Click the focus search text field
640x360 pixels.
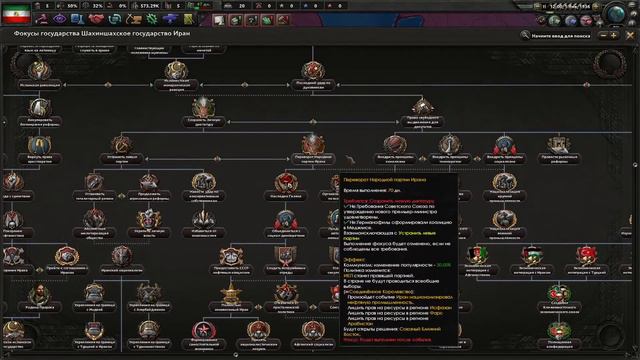[x=561, y=36]
